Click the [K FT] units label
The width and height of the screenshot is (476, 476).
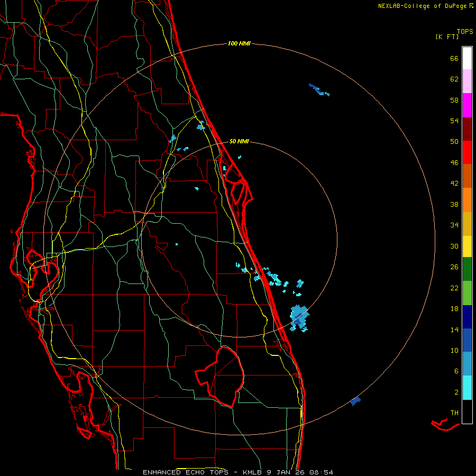[x=447, y=36]
